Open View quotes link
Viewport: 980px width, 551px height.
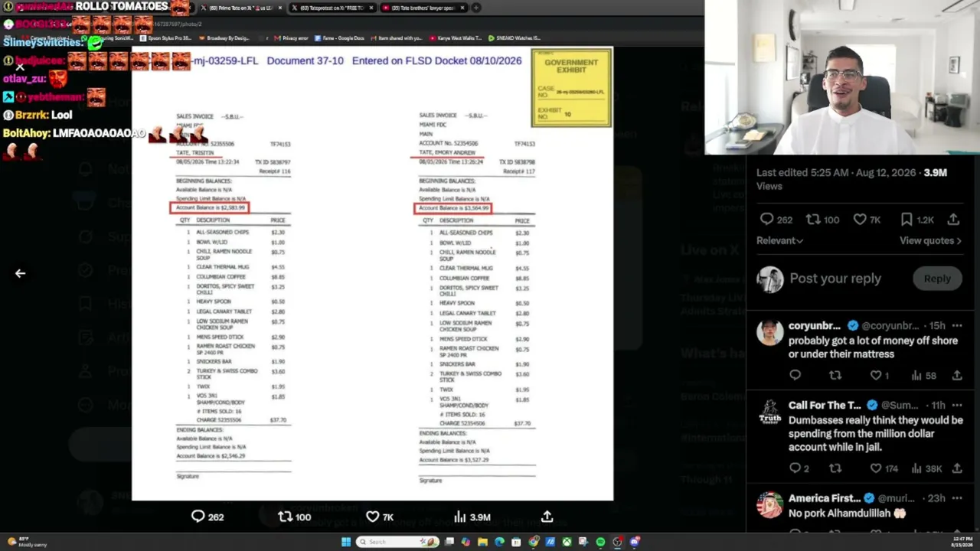tap(930, 240)
